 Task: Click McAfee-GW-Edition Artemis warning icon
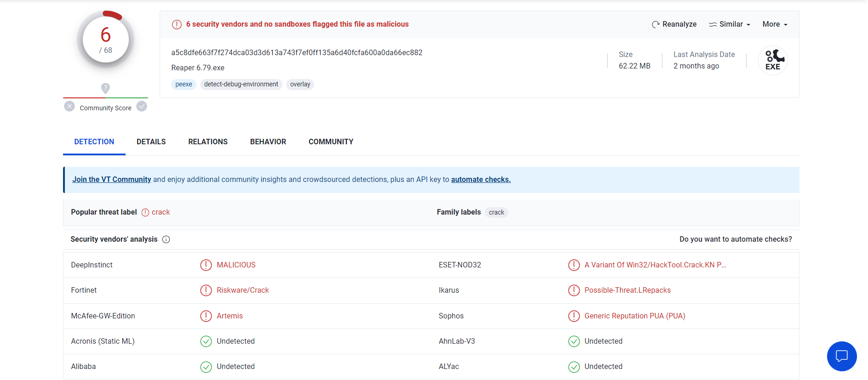[x=206, y=316]
